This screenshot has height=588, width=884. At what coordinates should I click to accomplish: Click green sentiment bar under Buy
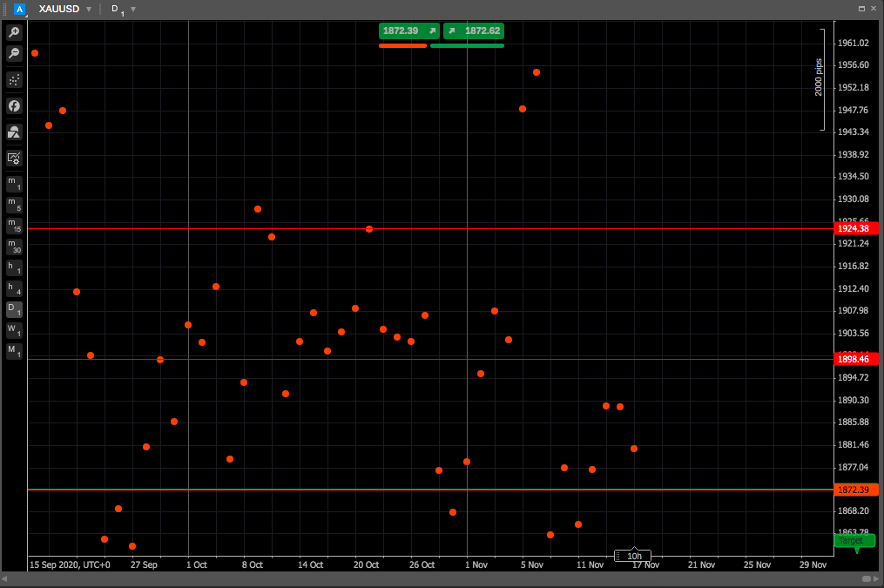[467, 45]
